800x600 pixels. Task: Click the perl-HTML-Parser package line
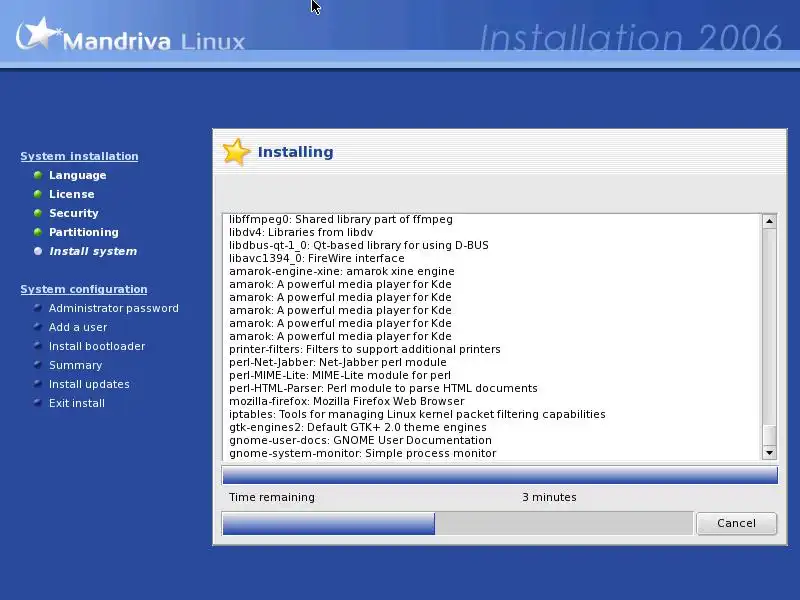point(383,388)
